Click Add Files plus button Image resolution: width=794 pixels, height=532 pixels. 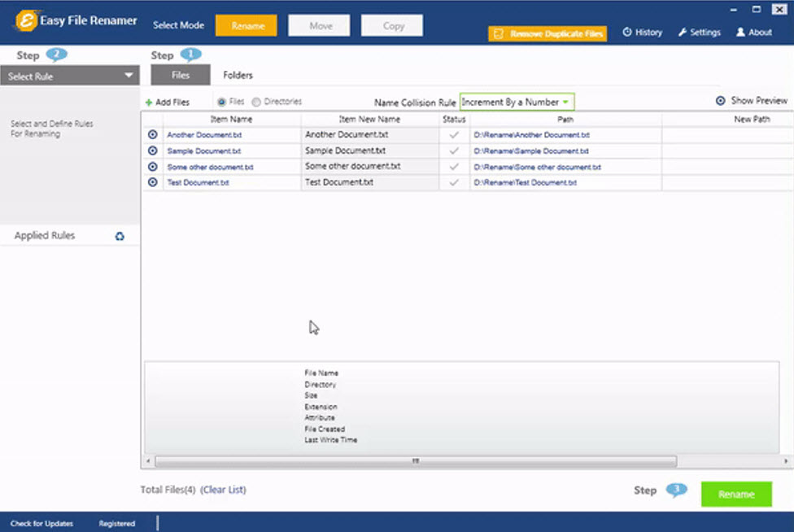[167, 102]
